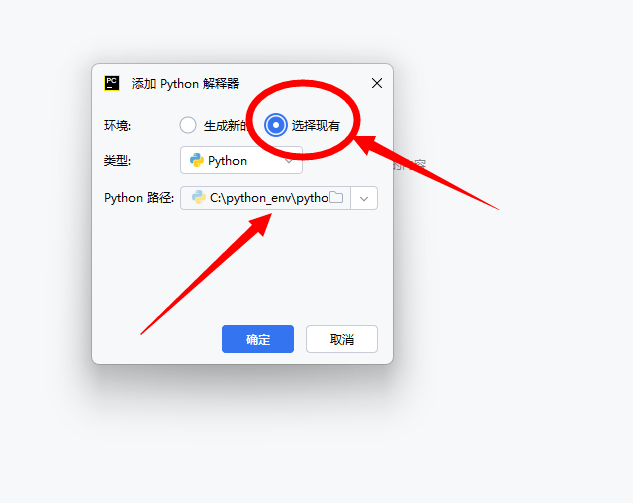Click the 选择现有 option label text
Viewport: 633px width, 503px height.
[315, 126]
